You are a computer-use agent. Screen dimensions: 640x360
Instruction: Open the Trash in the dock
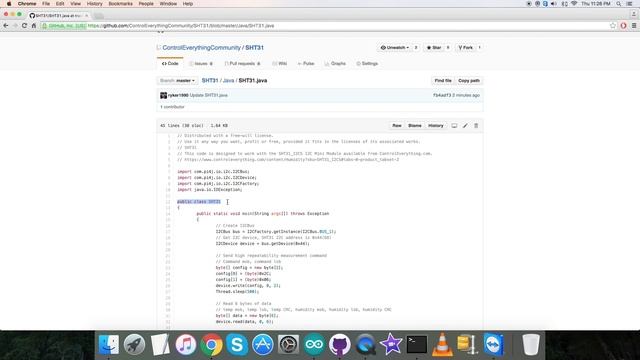[531, 344]
